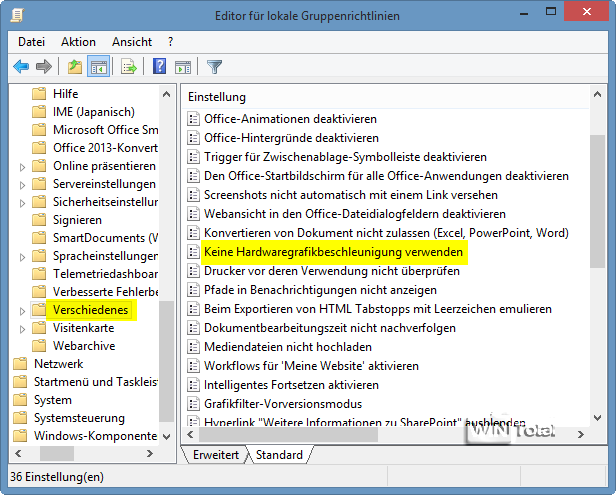Select Trigger für Zwischenablage-Symbolleiste deaktivieren

[345, 157]
